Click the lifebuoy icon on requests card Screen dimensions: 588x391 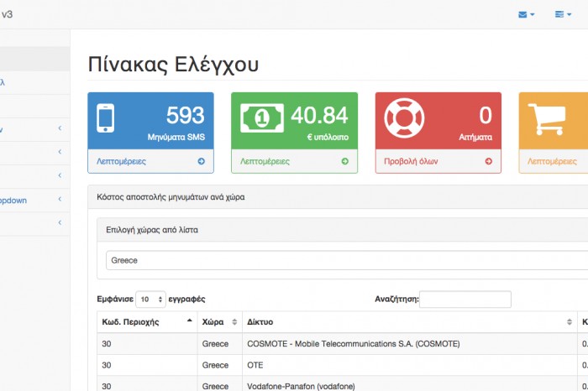point(404,118)
